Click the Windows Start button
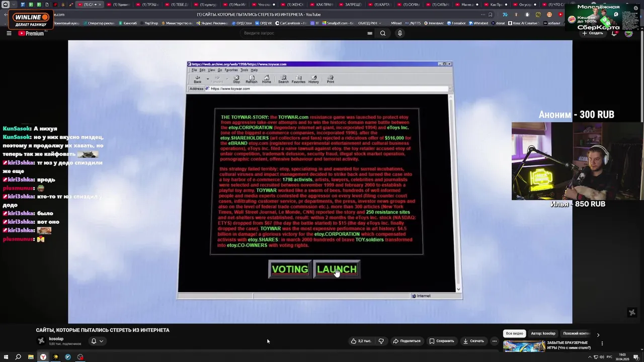 6,357
